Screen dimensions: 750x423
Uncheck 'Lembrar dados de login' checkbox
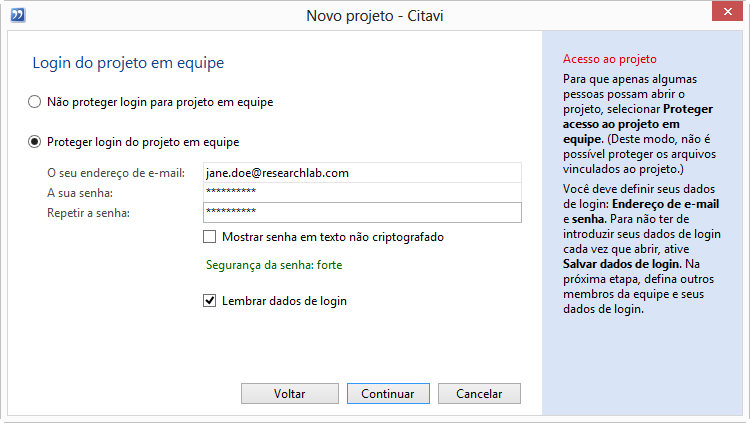point(210,301)
